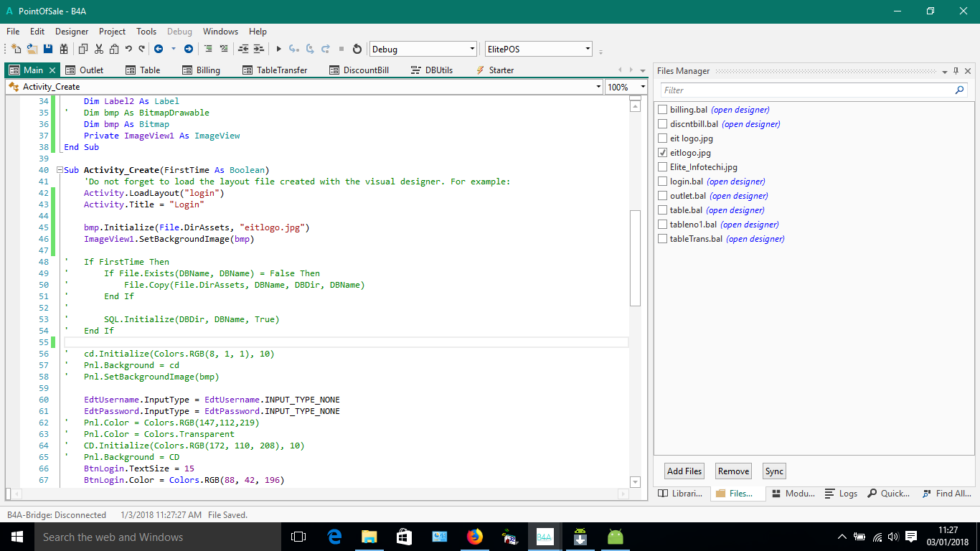Tick the outlet.bal checkbox
980x551 pixels.
click(x=662, y=196)
